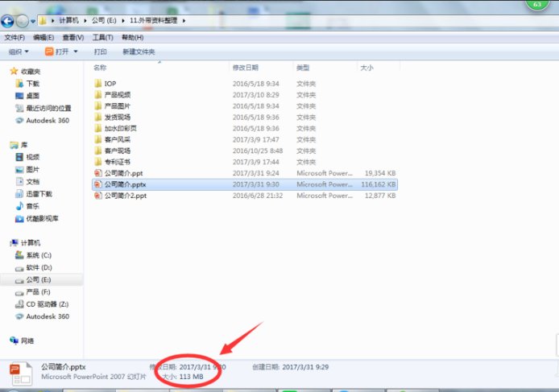
Task: Select 桌面 in the favorites list
Action: tap(32, 96)
